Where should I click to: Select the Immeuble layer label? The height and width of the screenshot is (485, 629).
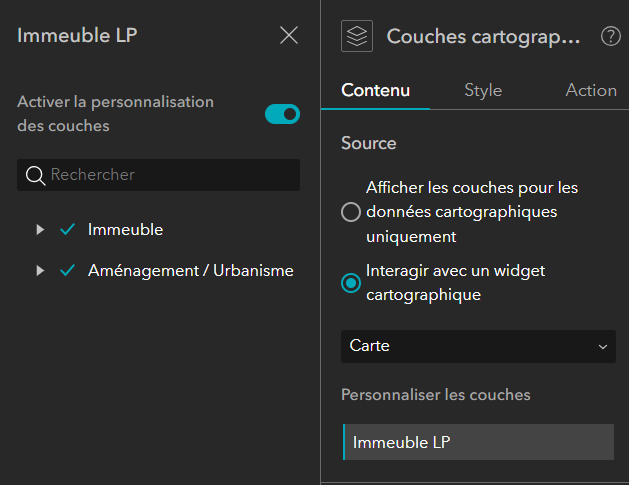click(x=125, y=230)
